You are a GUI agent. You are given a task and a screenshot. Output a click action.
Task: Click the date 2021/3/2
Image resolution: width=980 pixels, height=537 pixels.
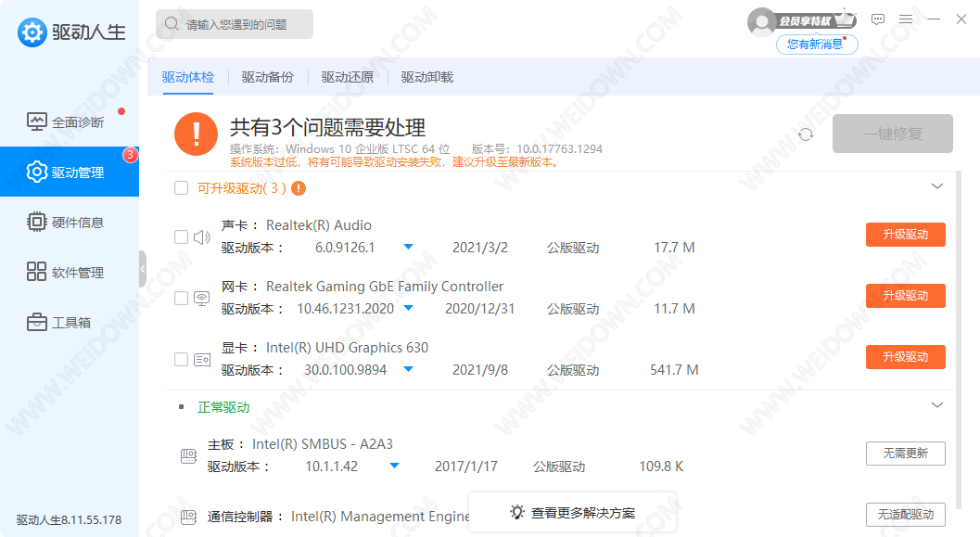(x=480, y=248)
